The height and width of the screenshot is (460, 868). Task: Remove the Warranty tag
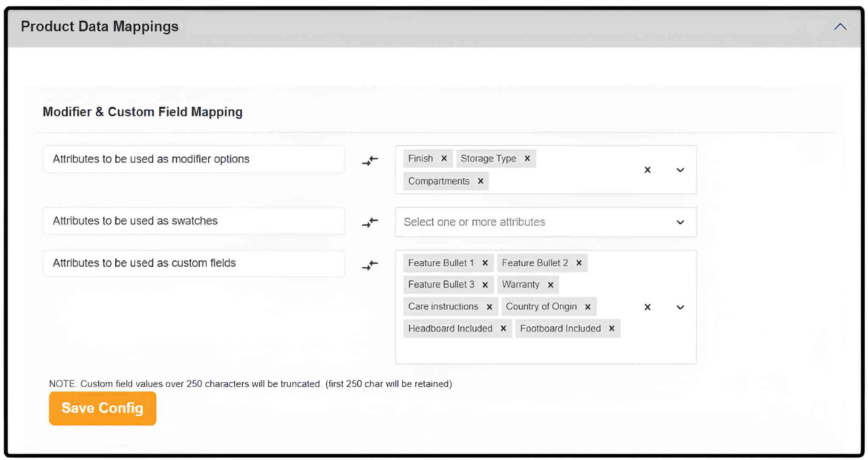[551, 285]
